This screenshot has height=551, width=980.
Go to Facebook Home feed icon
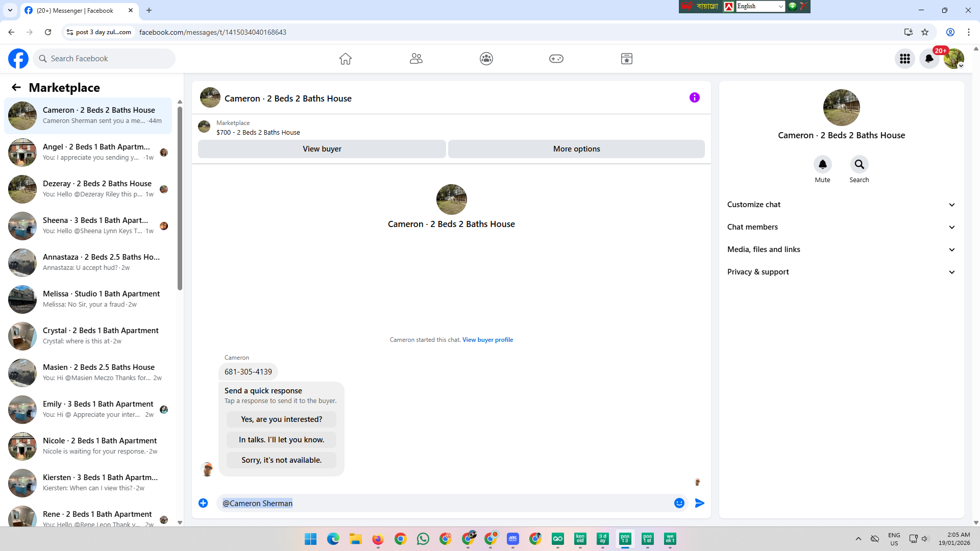pyautogui.click(x=346, y=59)
